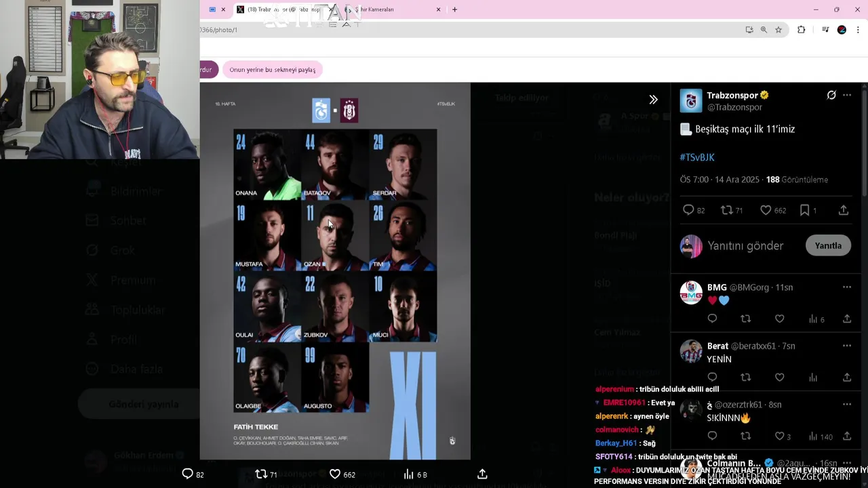
Task: Like the BMG comment
Action: tap(780, 319)
